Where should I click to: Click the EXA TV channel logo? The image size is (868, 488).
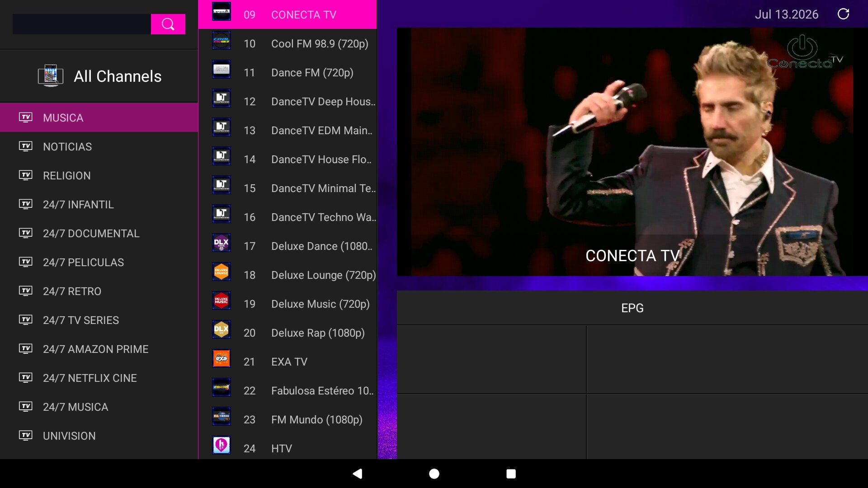tap(222, 359)
